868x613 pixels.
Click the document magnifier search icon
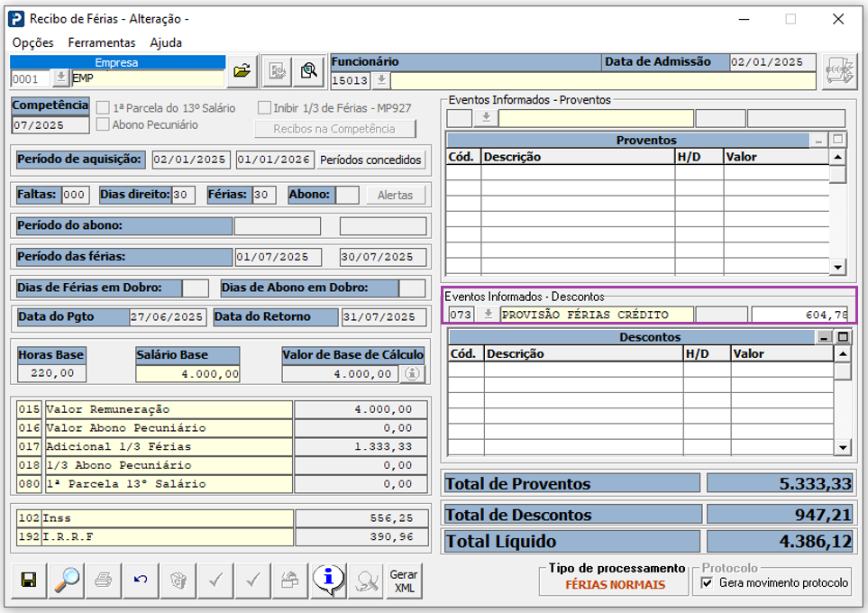click(x=309, y=71)
